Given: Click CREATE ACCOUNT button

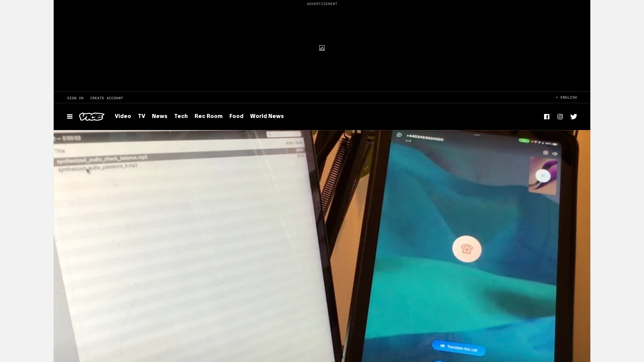Looking at the screenshot, I should click(x=107, y=98).
